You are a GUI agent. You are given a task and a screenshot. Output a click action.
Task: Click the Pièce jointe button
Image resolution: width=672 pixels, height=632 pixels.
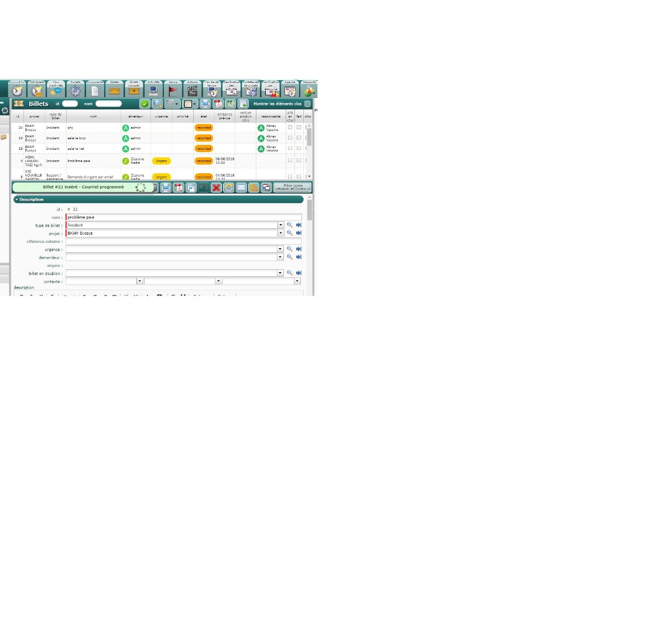click(292, 188)
